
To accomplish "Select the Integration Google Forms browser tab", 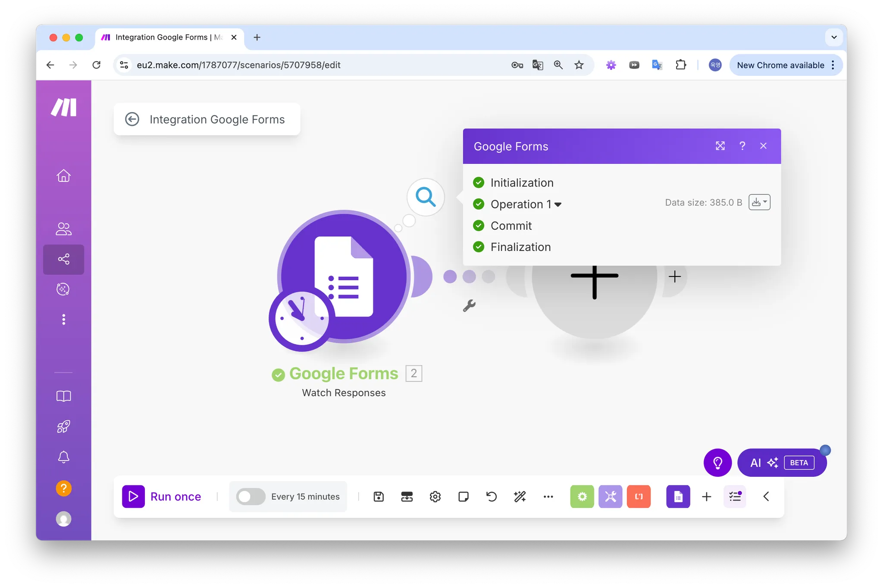I will 169,38.
